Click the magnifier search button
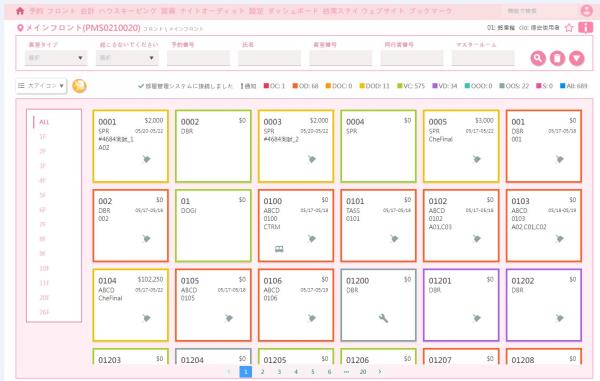The height and width of the screenshot is (381, 600). (538, 58)
